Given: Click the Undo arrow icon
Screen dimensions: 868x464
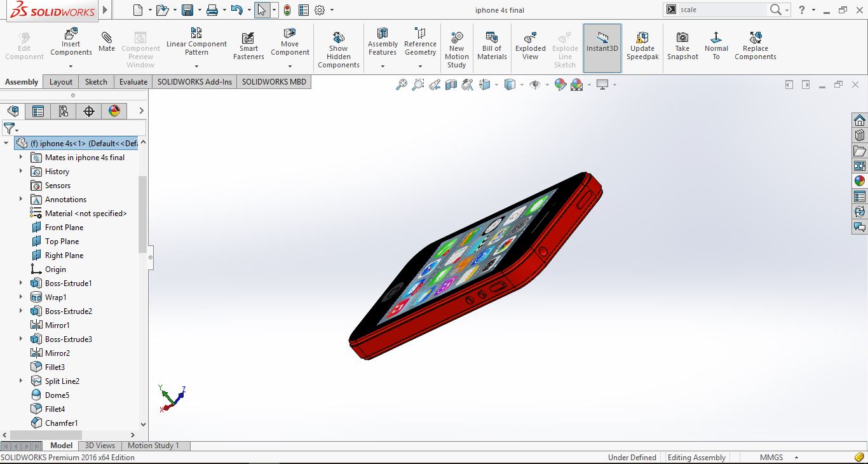Looking at the screenshot, I should 236,10.
